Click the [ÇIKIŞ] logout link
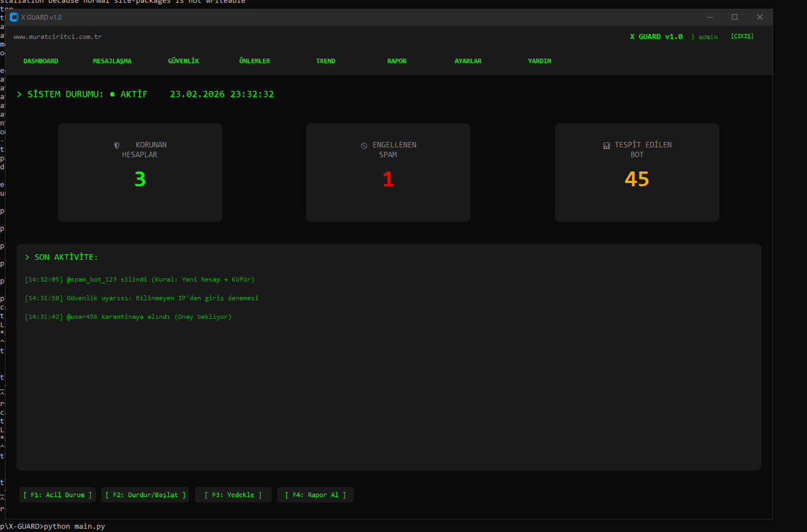The width and height of the screenshot is (807, 532). (x=742, y=36)
